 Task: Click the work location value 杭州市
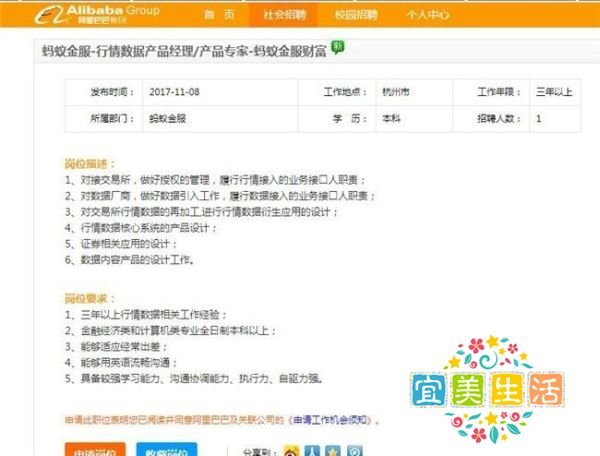coord(396,92)
